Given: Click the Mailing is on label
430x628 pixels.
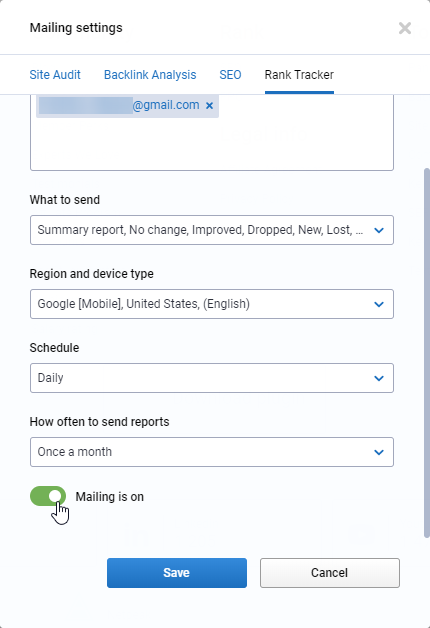Looking at the screenshot, I should pyautogui.click(x=110, y=497).
